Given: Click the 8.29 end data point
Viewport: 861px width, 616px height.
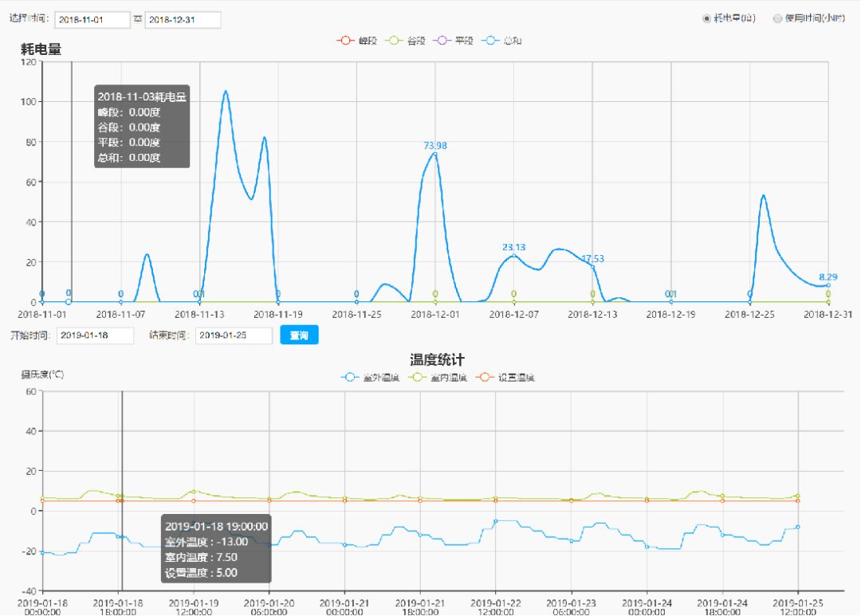Looking at the screenshot, I should [x=828, y=285].
